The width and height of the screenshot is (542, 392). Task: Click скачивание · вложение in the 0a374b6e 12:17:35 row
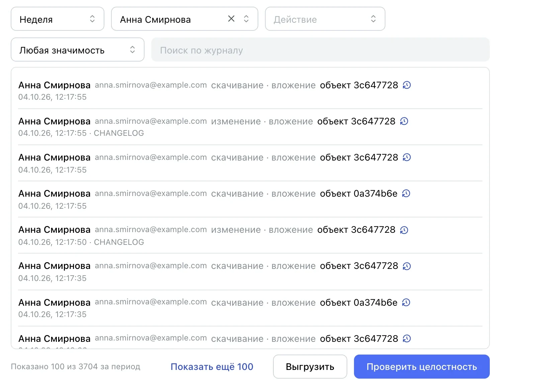(263, 303)
